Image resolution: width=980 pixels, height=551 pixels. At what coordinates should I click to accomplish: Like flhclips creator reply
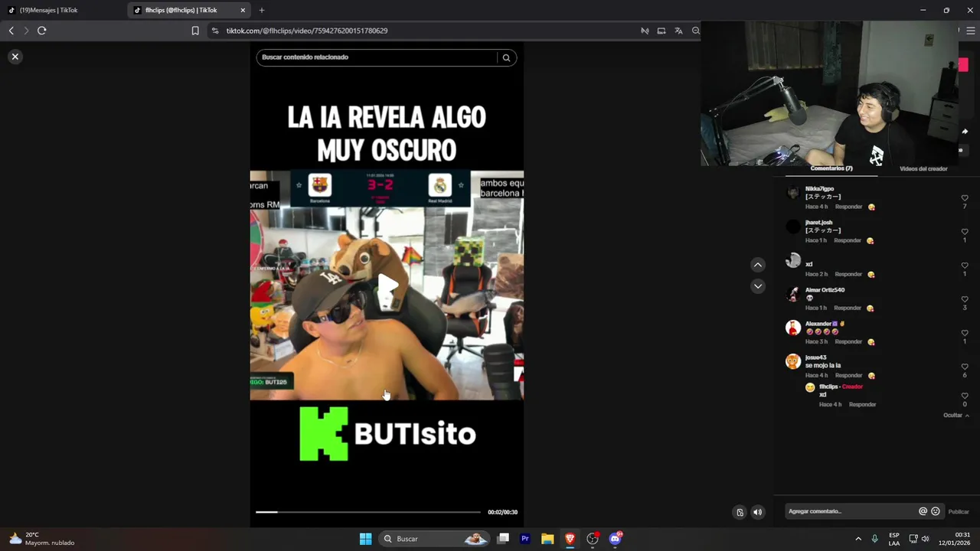pyautogui.click(x=965, y=396)
